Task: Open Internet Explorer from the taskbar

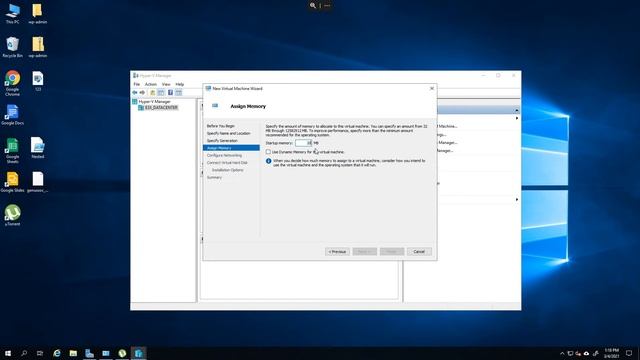Action: [57, 353]
